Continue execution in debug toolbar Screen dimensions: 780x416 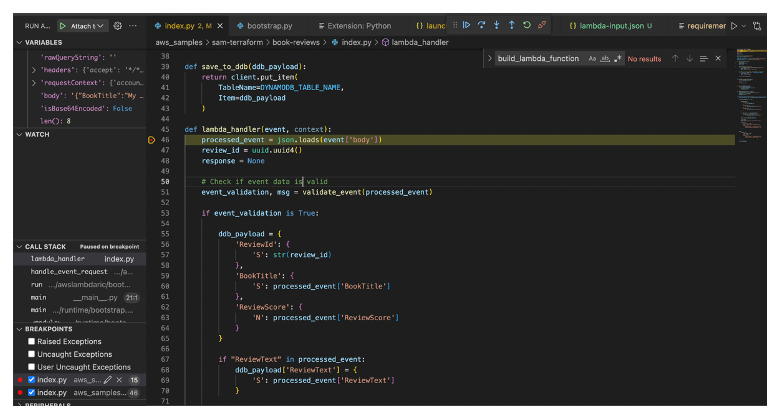[x=467, y=25]
